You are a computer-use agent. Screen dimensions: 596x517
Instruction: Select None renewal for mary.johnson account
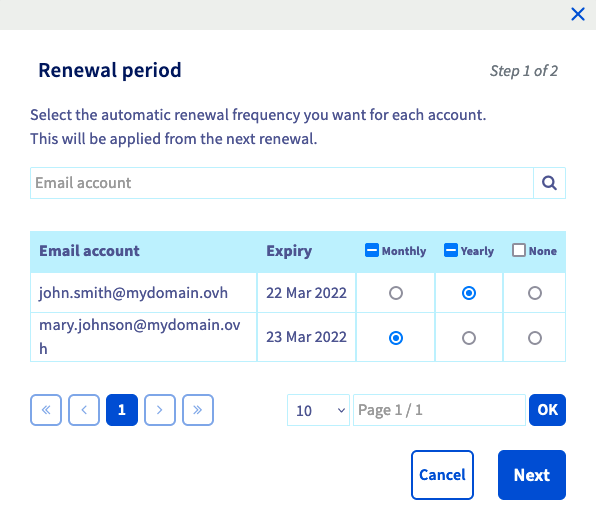coord(535,338)
